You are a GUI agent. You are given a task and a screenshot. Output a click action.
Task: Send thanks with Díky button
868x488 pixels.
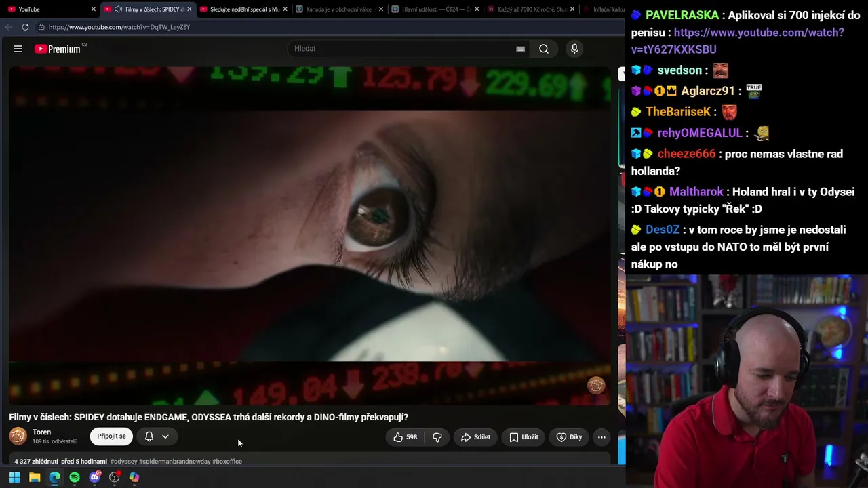pyautogui.click(x=569, y=437)
